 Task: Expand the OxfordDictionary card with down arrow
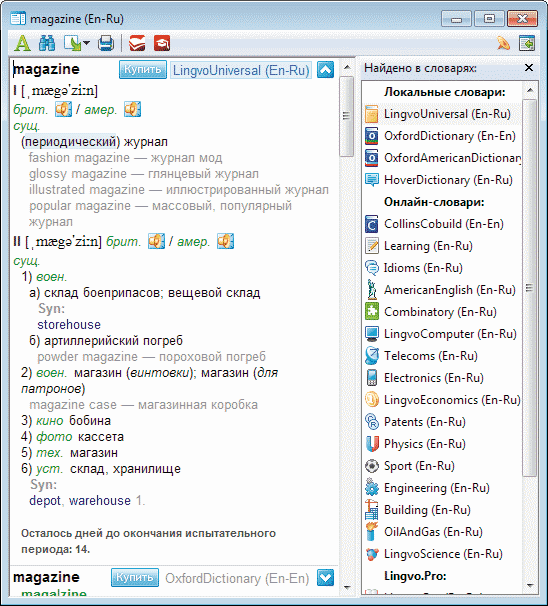[x=325, y=577]
